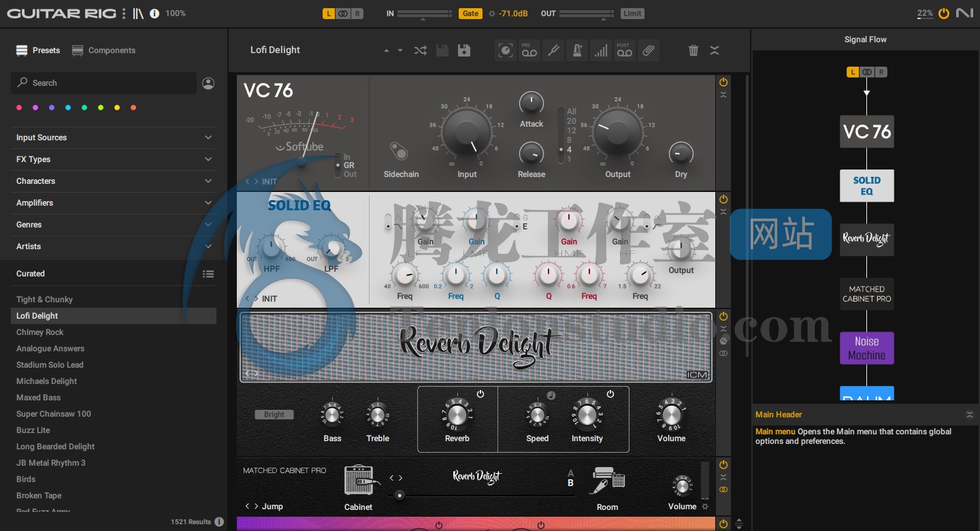Toggle Reverb Delight amp power
This screenshot has height=531, width=980.
pyautogui.click(x=723, y=317)
